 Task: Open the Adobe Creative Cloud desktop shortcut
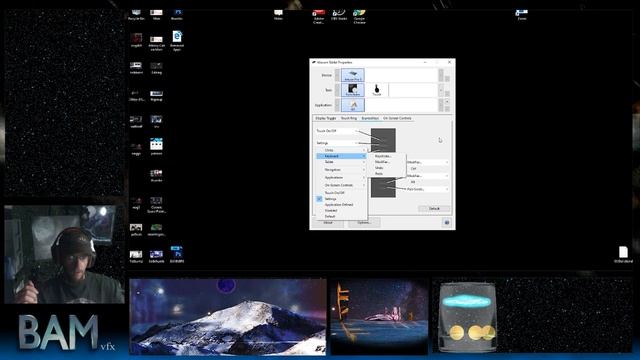point(318,17)
